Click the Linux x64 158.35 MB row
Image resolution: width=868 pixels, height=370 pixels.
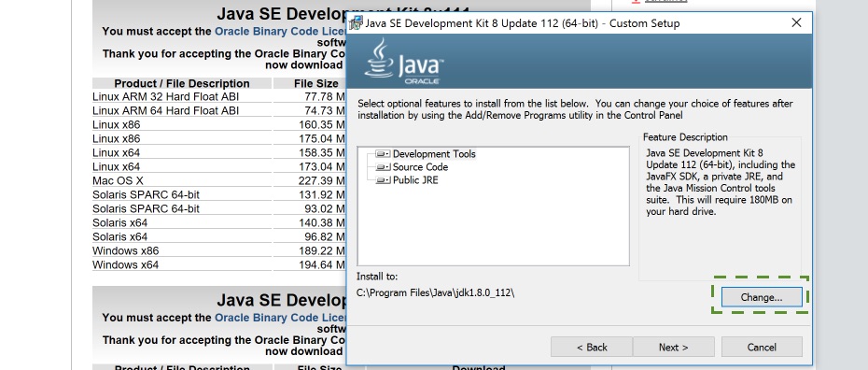pyautogui.click(x=219, y=153)
